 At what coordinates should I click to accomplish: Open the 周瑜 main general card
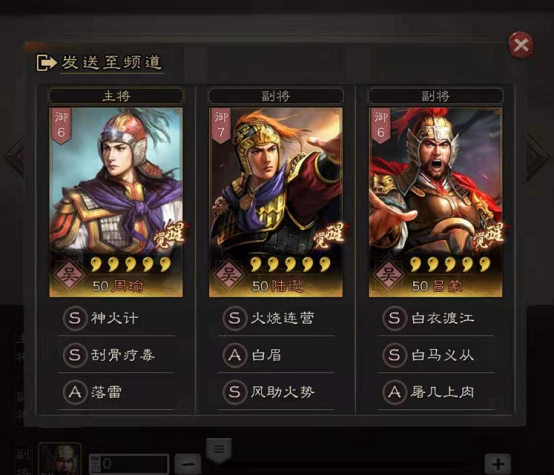click(116, 202)
